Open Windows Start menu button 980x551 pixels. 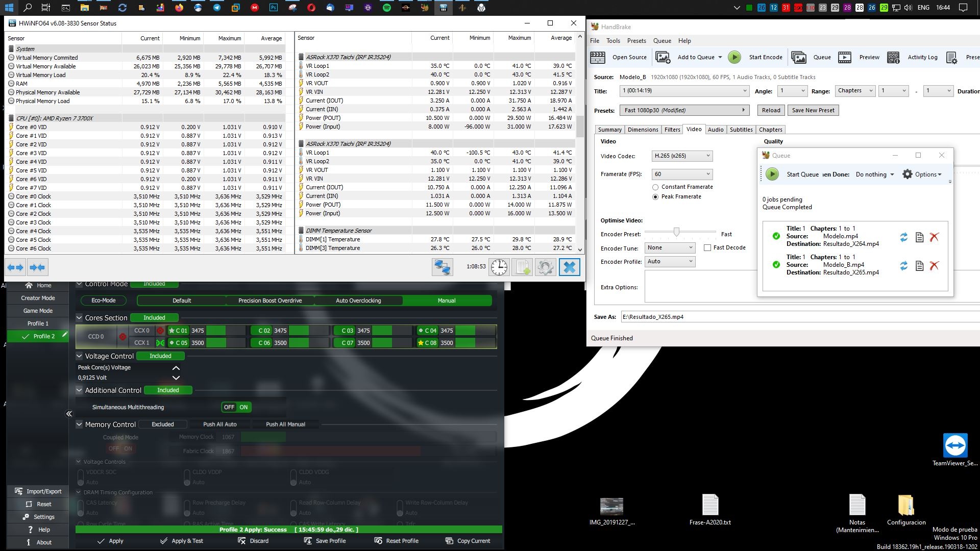[x=9, y=8]
